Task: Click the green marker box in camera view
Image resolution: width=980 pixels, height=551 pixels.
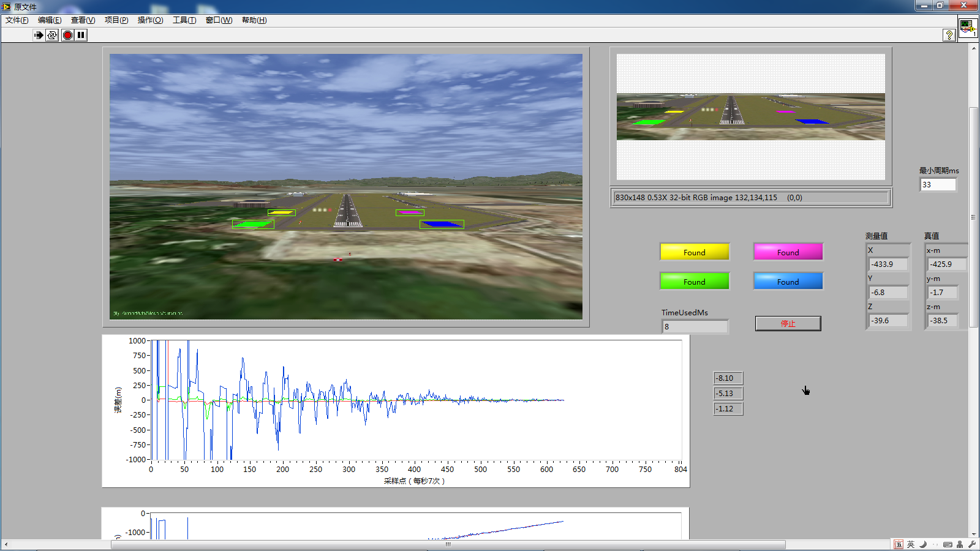Action: pyautogui.click(x=253, y=224)
